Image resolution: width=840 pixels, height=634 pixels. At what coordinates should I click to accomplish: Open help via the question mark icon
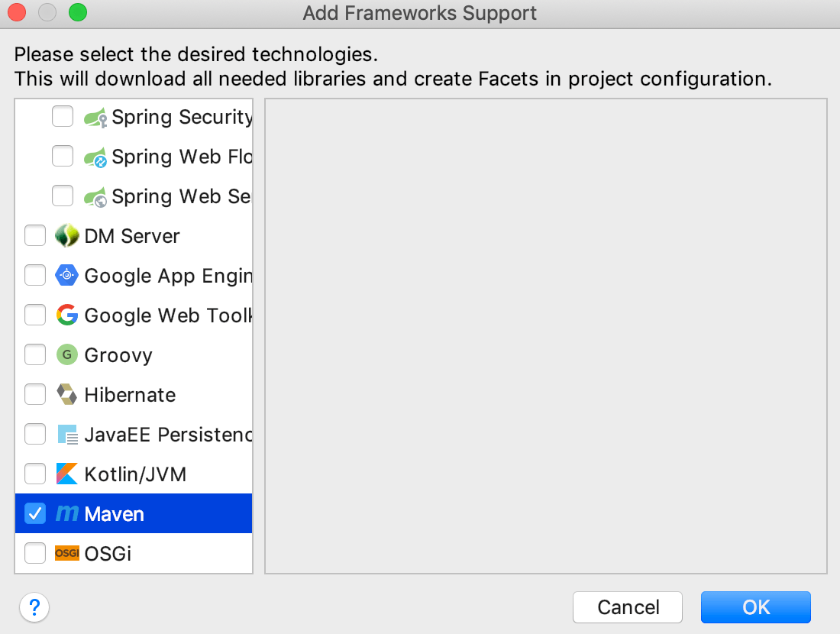click(x=34, y=608)
